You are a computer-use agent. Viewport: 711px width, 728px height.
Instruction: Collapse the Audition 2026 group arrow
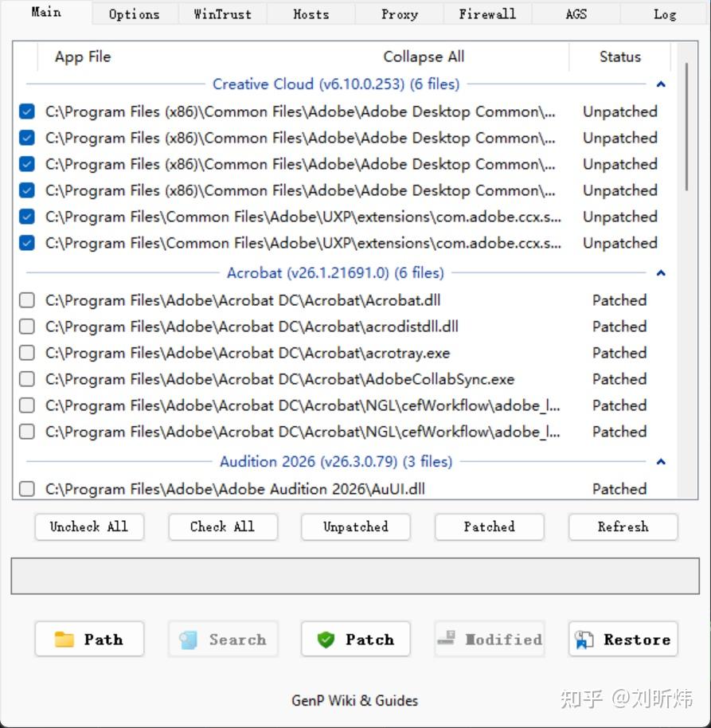click(661, 461)
